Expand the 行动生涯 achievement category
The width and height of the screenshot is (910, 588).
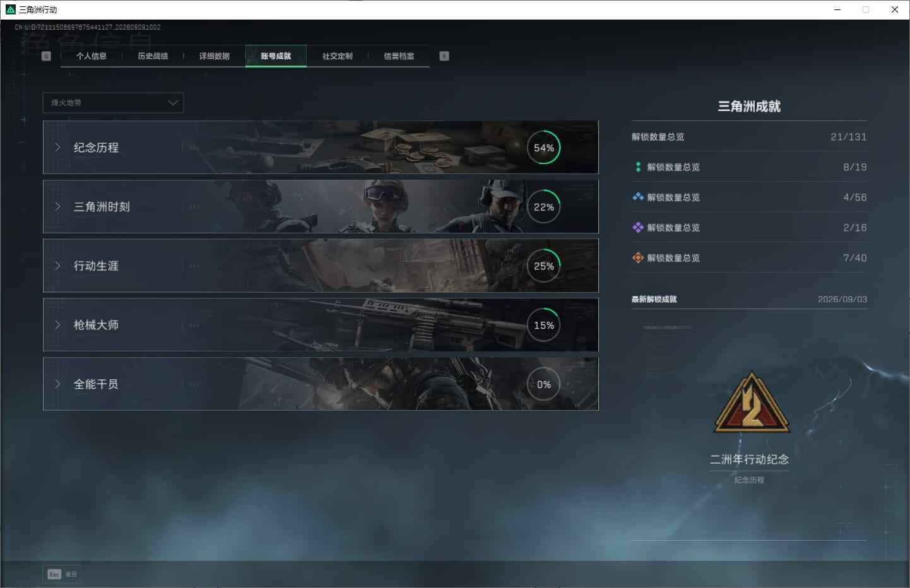pyautogui.click(x=321, y=266)
